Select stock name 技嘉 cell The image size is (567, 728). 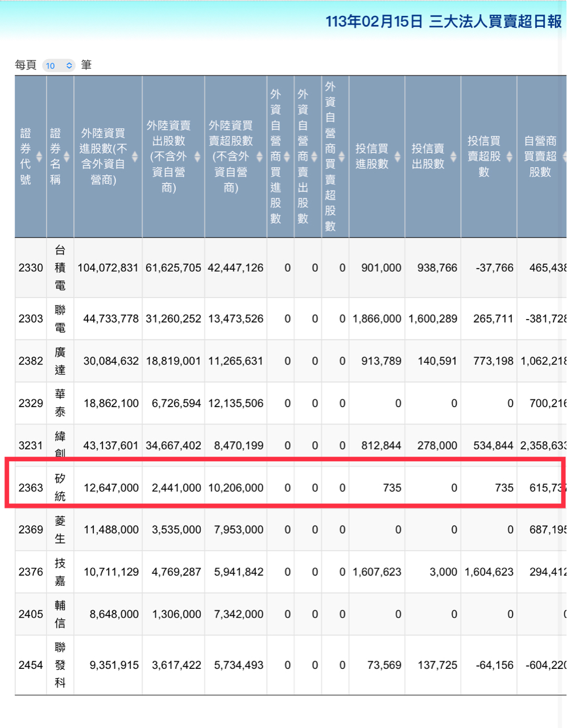[x=60, y=572]
